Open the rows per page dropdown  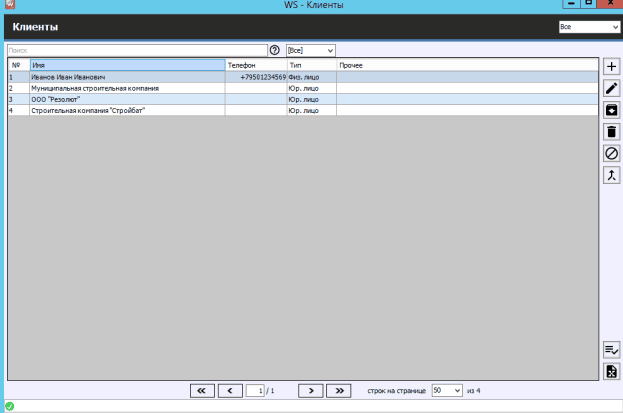(447, 390)
